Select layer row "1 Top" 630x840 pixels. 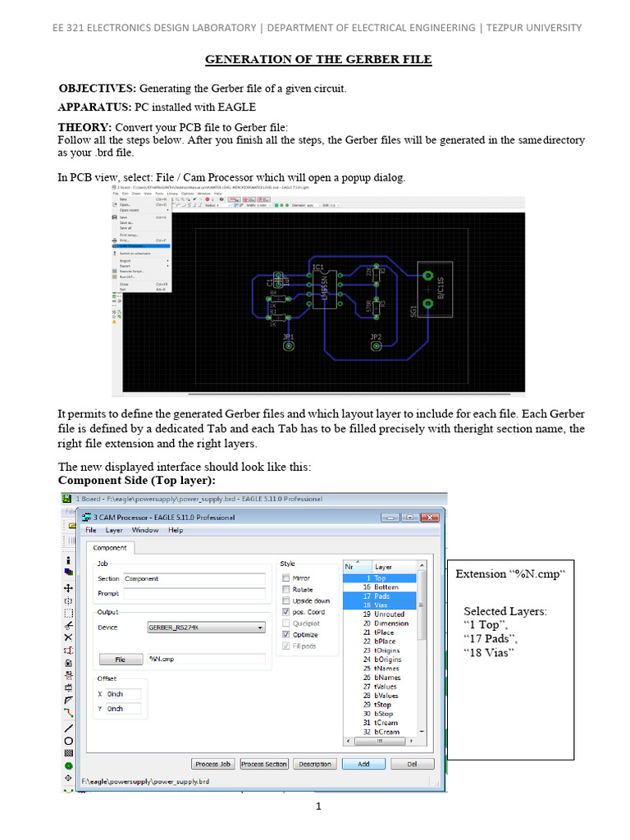click(x=380, y=578)
